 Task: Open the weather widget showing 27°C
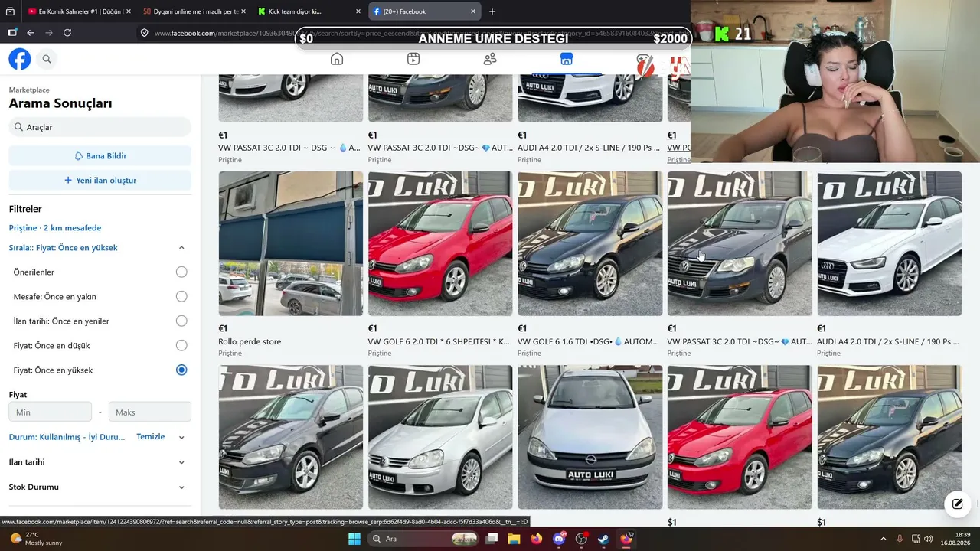(x=34, y=539)
